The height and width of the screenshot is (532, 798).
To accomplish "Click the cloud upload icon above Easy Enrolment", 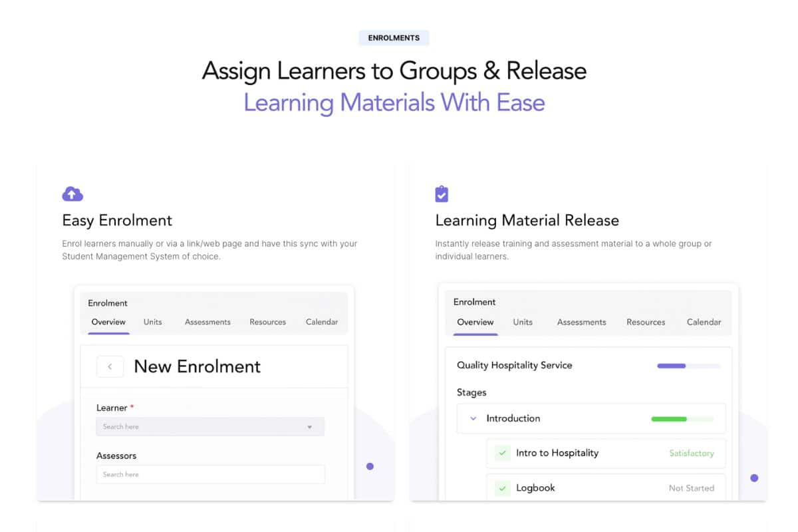I will pos(72,194).
